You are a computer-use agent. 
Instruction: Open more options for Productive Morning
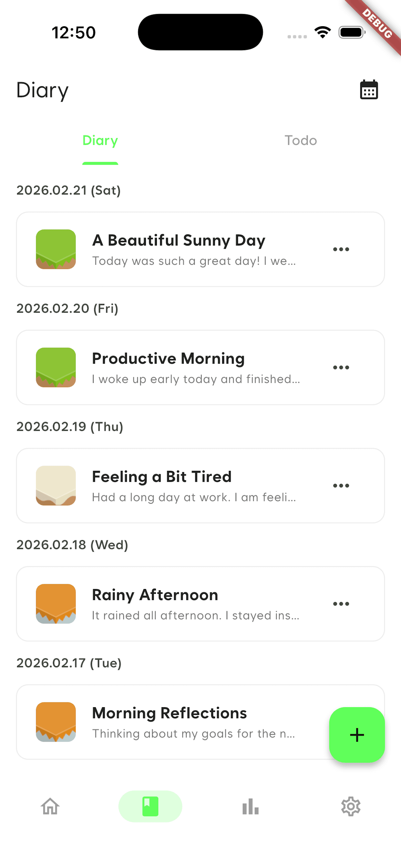pyautogui.click(x=341, y=367)
